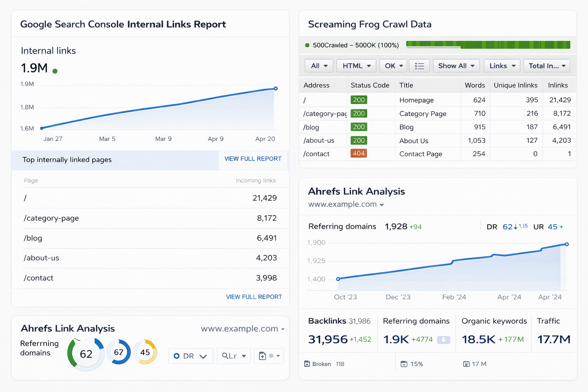Toggle the green 200 status badge for Homepage
588x392 pixels.
359,100
